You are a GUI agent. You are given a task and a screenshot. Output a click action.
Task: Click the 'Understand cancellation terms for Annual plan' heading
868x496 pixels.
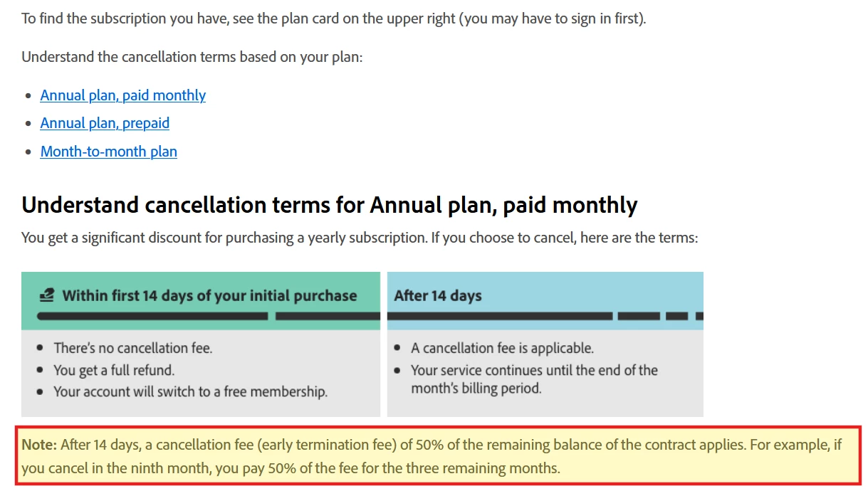click(329, 205)
